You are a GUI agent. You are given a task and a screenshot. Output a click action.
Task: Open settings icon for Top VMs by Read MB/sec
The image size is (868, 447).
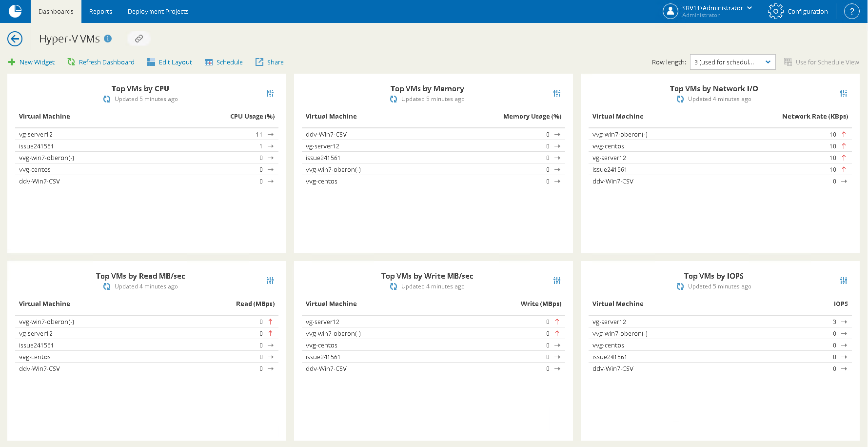(270, 281)
